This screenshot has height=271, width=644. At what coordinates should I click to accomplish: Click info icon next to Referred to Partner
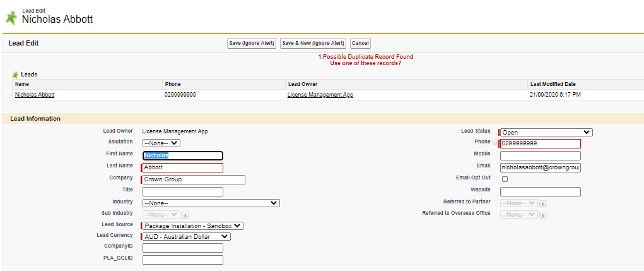click(x=542, y=203)
